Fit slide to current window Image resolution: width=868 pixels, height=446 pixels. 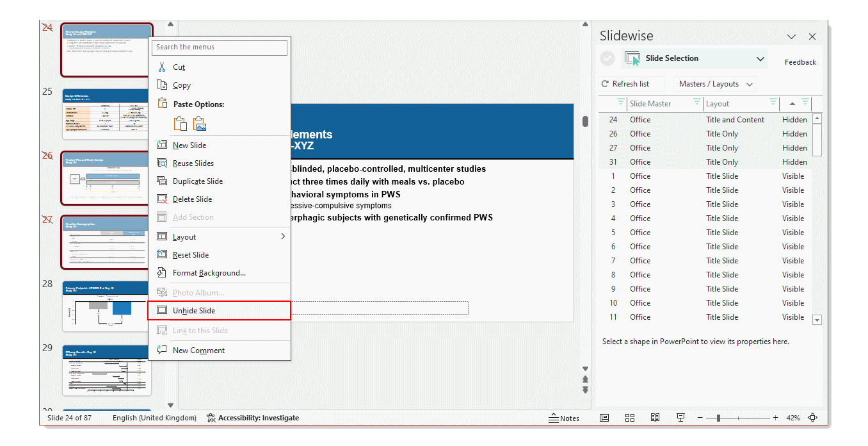click(x=813, y=417)
